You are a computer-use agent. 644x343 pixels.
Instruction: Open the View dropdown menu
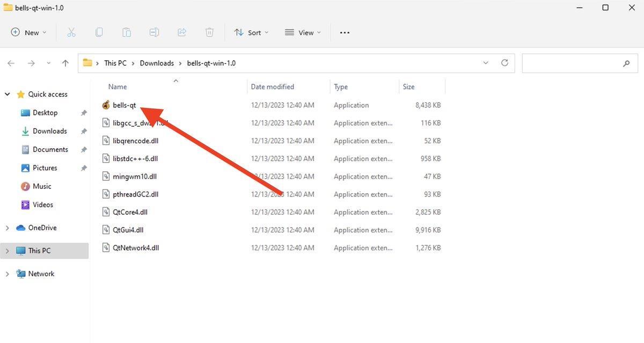pyautogui.click(x=303, y=33)
